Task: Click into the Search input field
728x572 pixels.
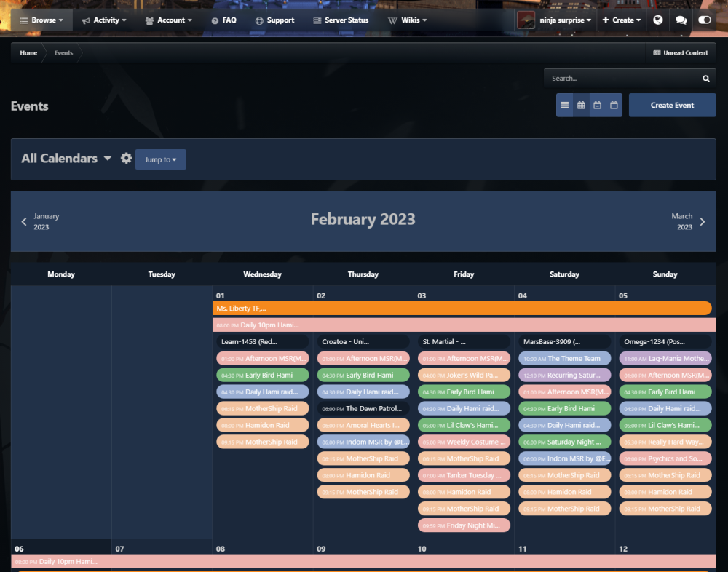Action: [x=622, y=79]
